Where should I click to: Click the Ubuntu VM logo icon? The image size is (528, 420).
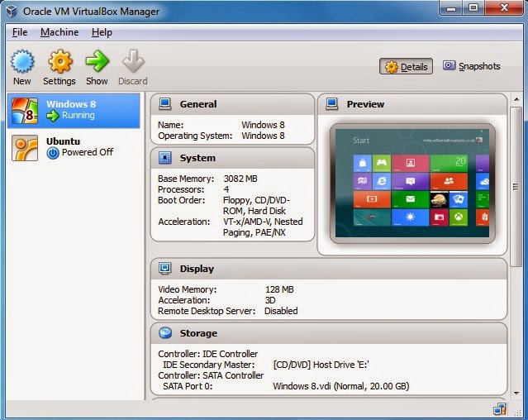tap(25, 148)
